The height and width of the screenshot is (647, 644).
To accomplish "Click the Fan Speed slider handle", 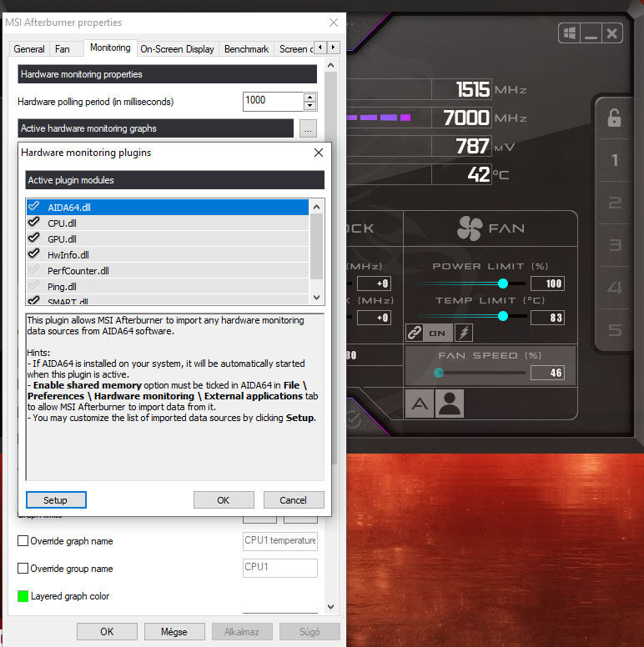I will coord(439,373).
